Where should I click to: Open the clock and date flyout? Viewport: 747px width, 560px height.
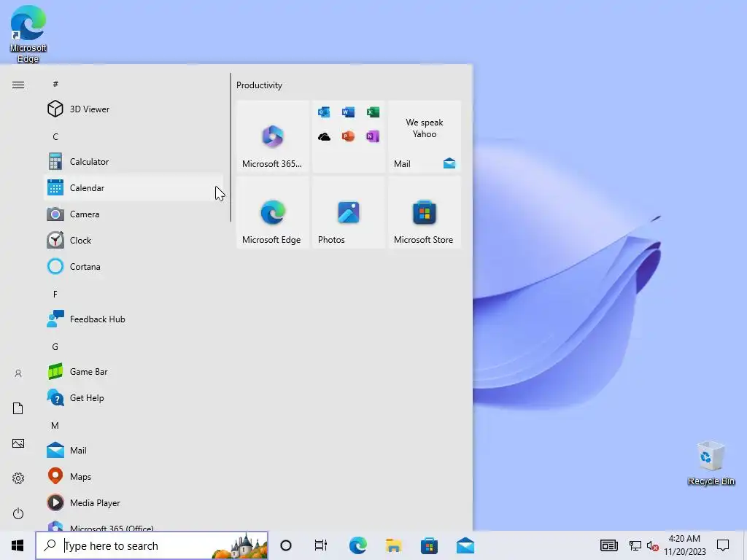click(x=684, y=545)
